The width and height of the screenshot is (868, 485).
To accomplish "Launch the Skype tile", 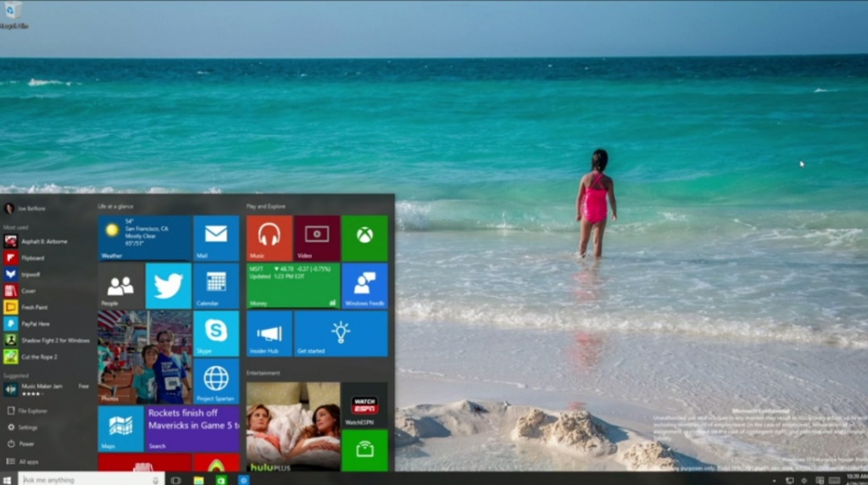I will [x=216, y=333].
